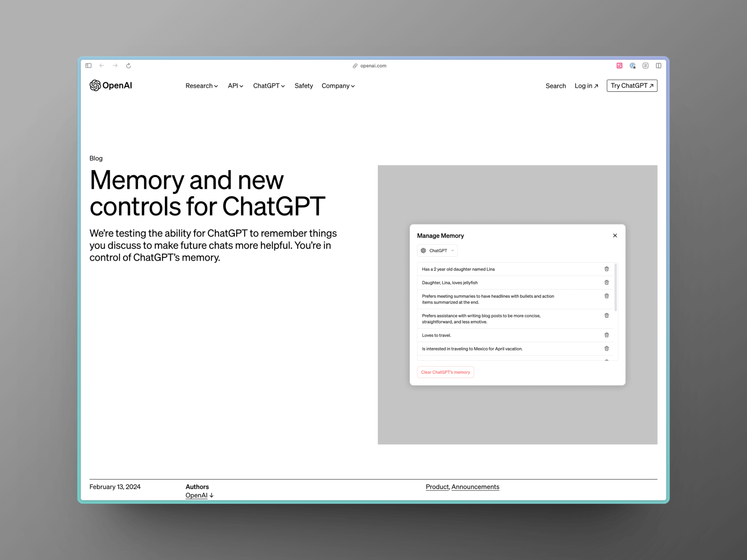Open the pink translate extension icon
Viewport: 747px width, 560px height.
click(619, 66)
